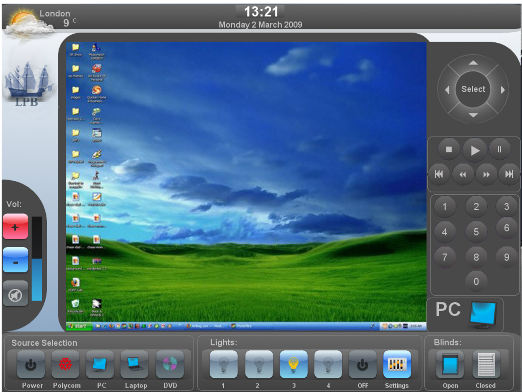Image resolution: width=522 pixels, height=392 pixels.
Task: Skip to the previous track
Action: [x=439, y=174]
